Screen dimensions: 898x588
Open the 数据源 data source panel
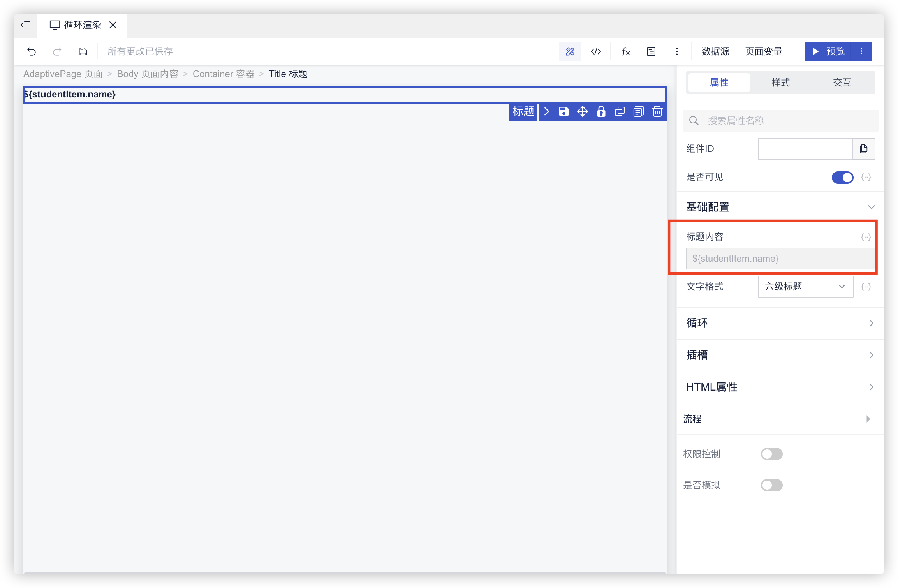tap(715, 51)
